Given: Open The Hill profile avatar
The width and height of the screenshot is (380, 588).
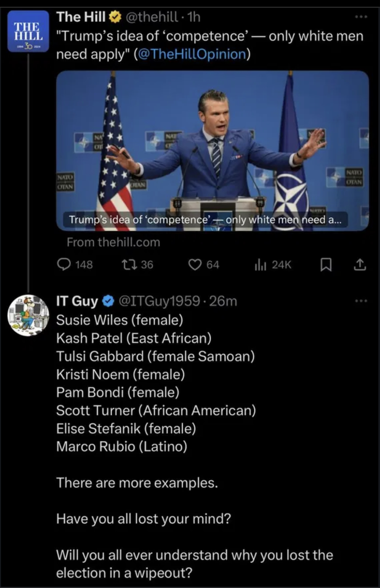Looking at the screenshot, I should tap(28, 31).
